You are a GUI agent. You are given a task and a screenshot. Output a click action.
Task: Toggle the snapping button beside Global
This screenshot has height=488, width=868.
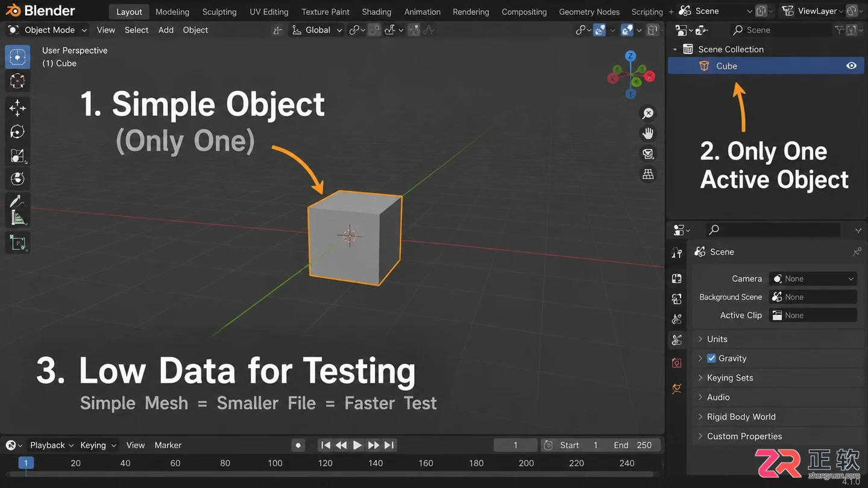tap(374, 30)
